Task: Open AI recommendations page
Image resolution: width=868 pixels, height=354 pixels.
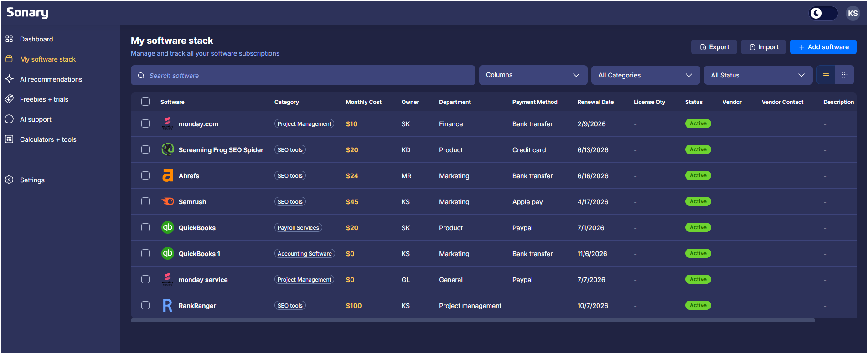Action: (x=51, y=79)
